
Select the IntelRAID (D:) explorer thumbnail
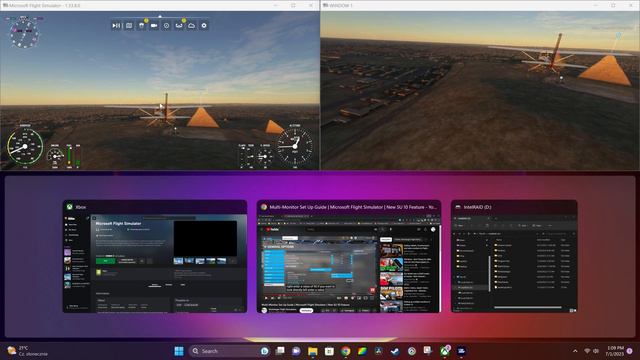(x=514, y=256)
